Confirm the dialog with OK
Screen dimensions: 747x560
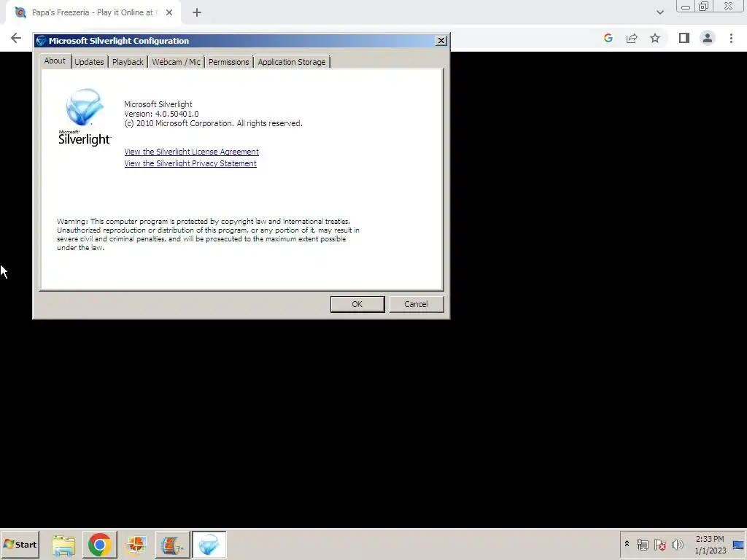[357, 304]
